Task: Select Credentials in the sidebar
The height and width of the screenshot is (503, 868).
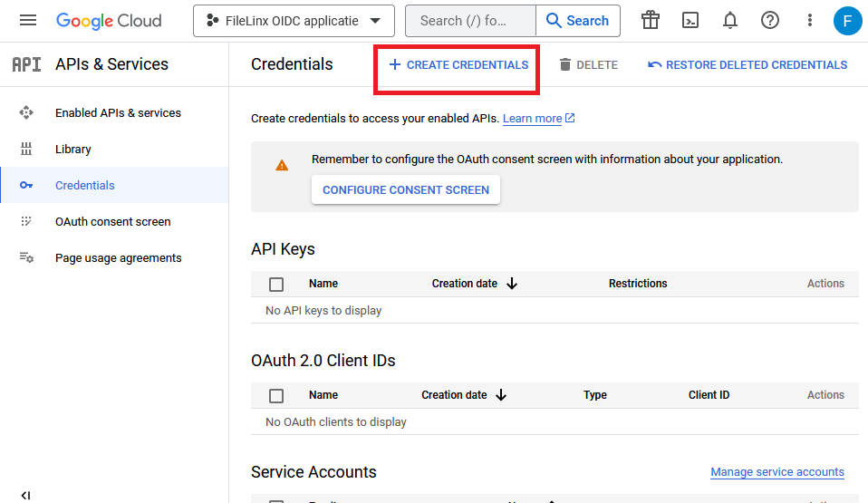Action: tap(114, 185)
